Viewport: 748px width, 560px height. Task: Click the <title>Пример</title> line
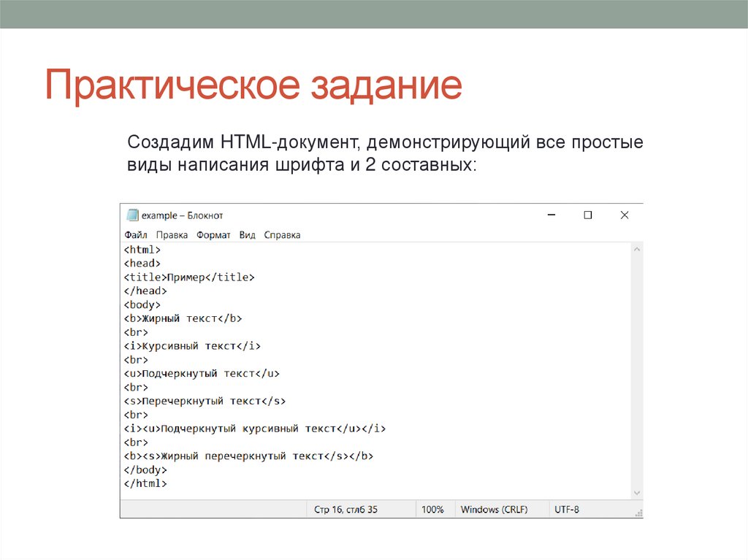189,277
